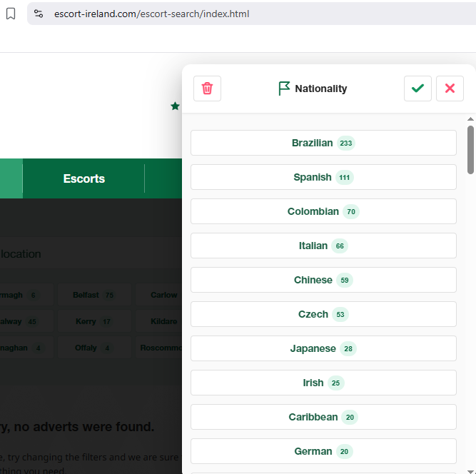Click the green star icon

[175, 106]
